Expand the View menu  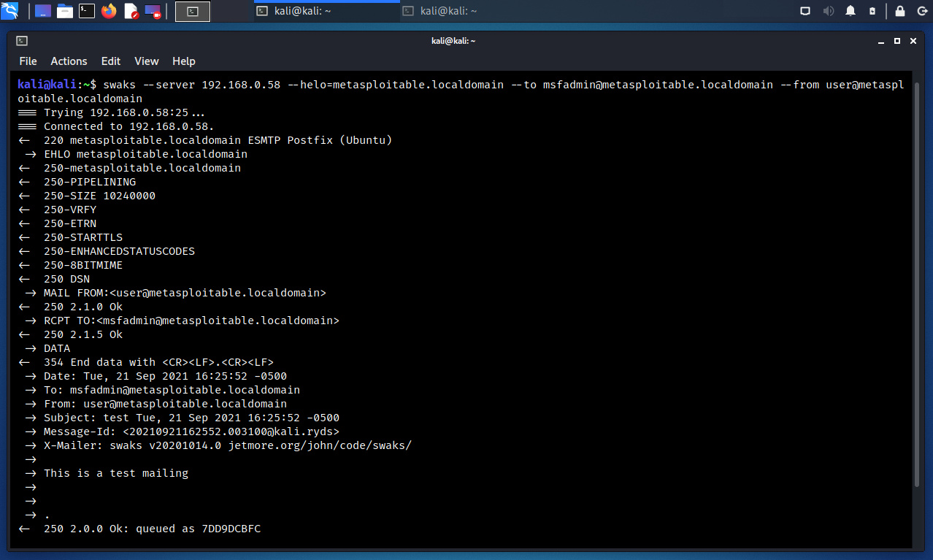(x=146, y=61)
